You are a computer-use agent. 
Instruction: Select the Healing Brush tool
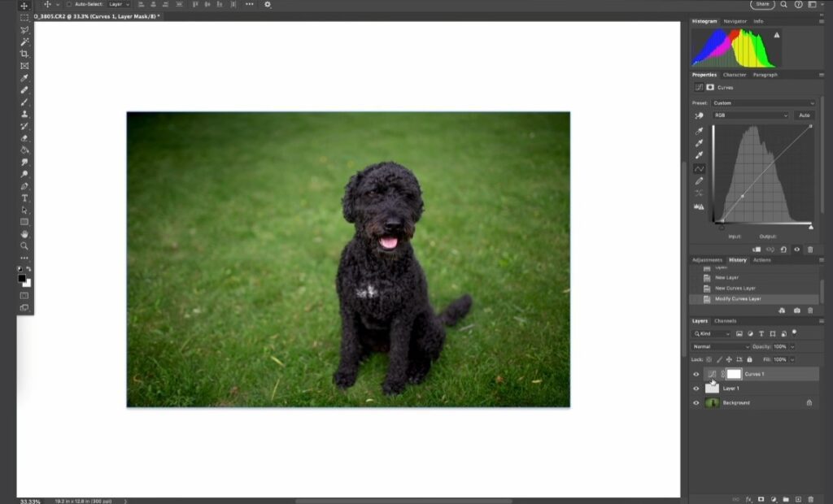(22, 91)
